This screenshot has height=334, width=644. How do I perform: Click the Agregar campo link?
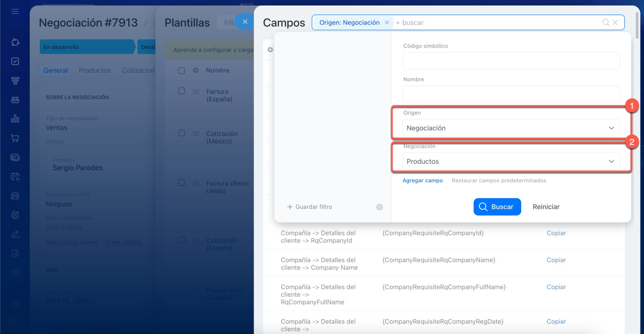click(422, 181)
